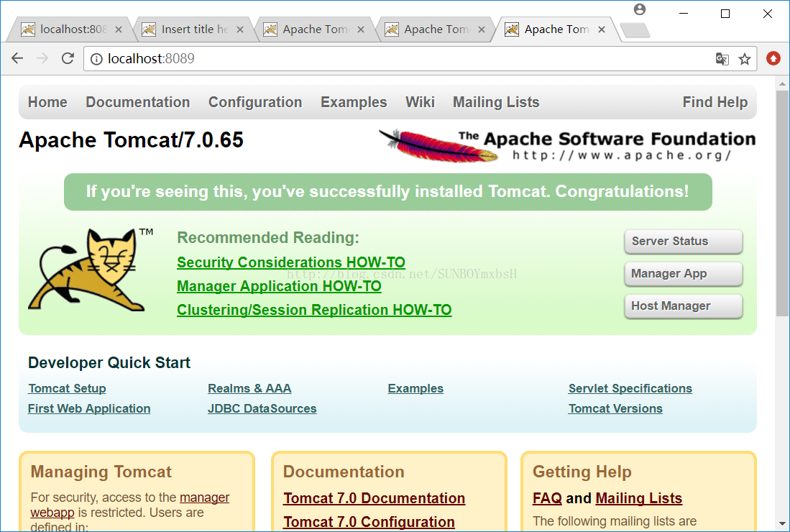The image size is (790, 532).
Task: Click the scrollbar up arrow
Action: point(782,83)
